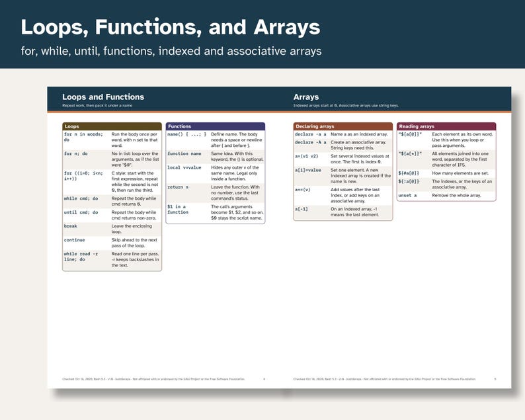The width and height of the screenshot is (525, 420).
Task: Click the 'Reading arrays' table header
Action: click(446, 126)
